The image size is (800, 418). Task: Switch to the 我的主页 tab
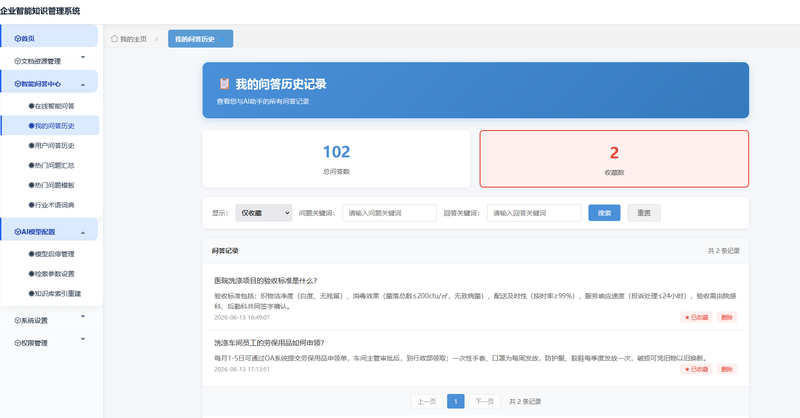129,39
